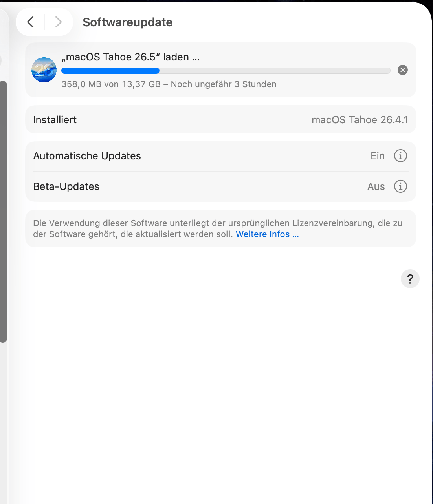Click the 'Automatische Updates' label
This screenshot has width=433, height=504.
87,156
